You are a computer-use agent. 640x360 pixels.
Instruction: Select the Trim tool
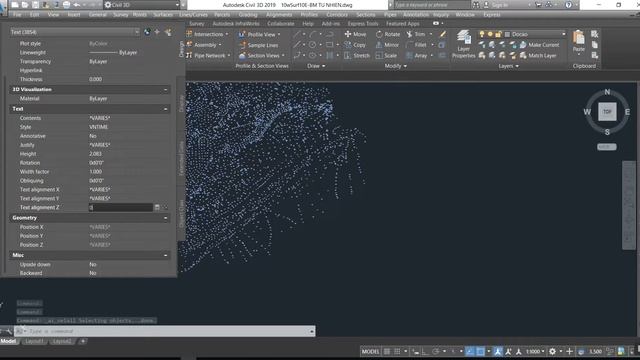416,34
